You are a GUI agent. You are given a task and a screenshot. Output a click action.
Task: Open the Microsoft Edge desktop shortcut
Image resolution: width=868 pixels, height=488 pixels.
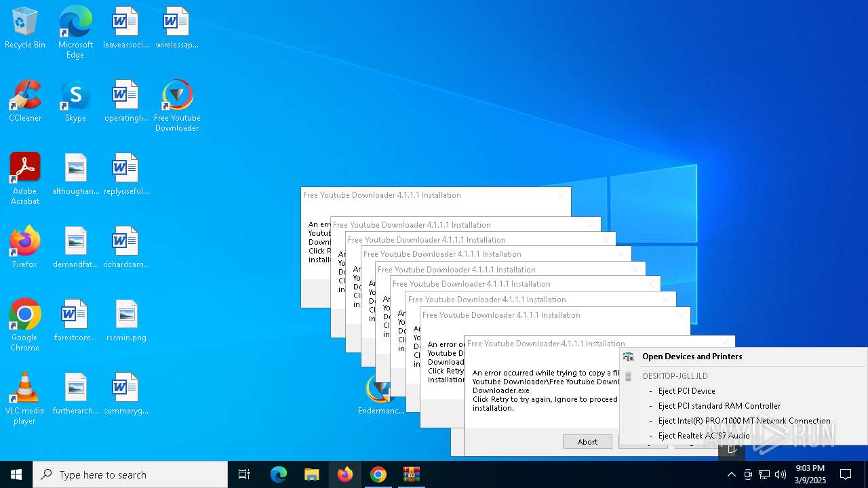pyautogui.click(x=75, y=33)
